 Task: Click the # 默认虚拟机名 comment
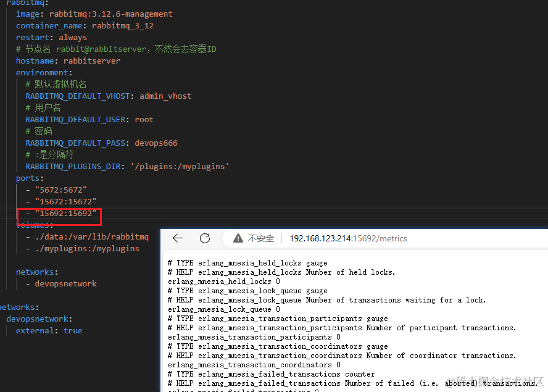pos(56,85)
